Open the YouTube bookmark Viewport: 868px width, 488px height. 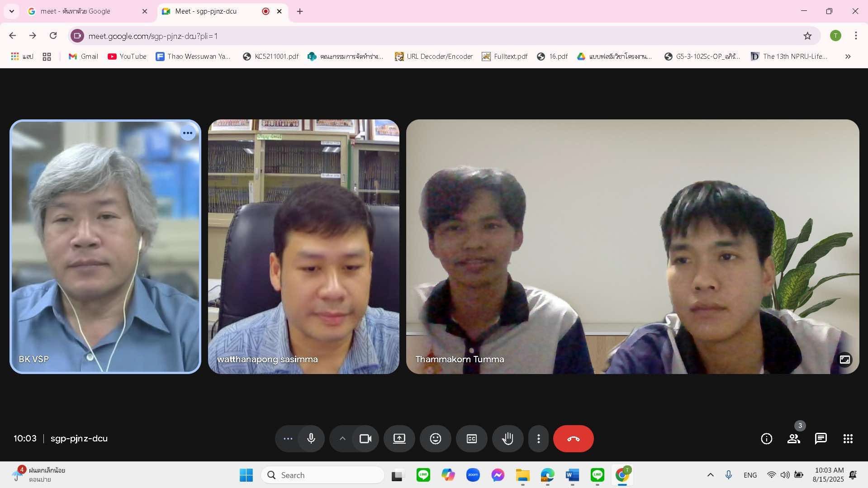tap(127, 57)
